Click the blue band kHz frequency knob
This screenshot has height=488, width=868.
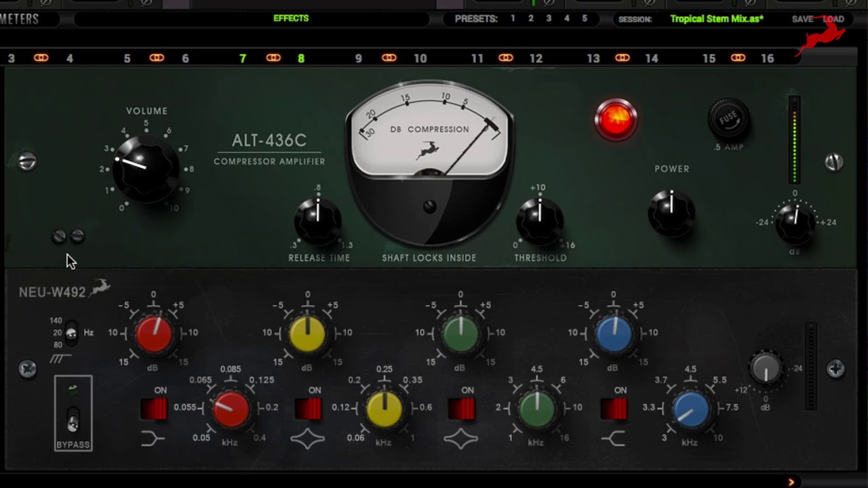(x=691, y=409)
